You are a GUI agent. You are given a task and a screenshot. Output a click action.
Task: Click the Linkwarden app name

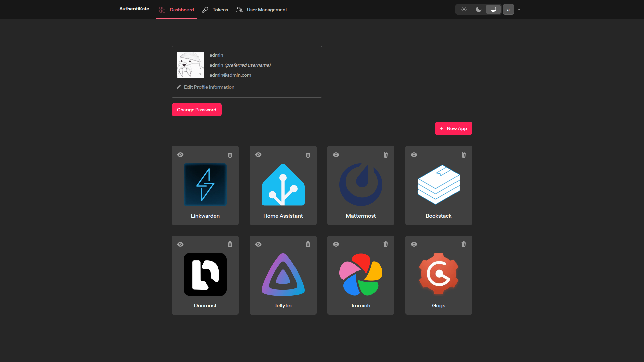205,216
